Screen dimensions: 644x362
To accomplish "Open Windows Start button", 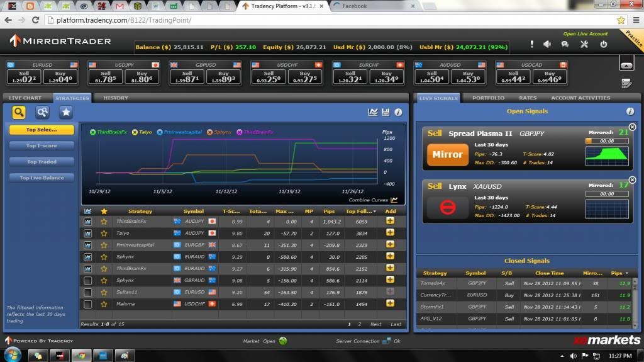I will 12,354.
